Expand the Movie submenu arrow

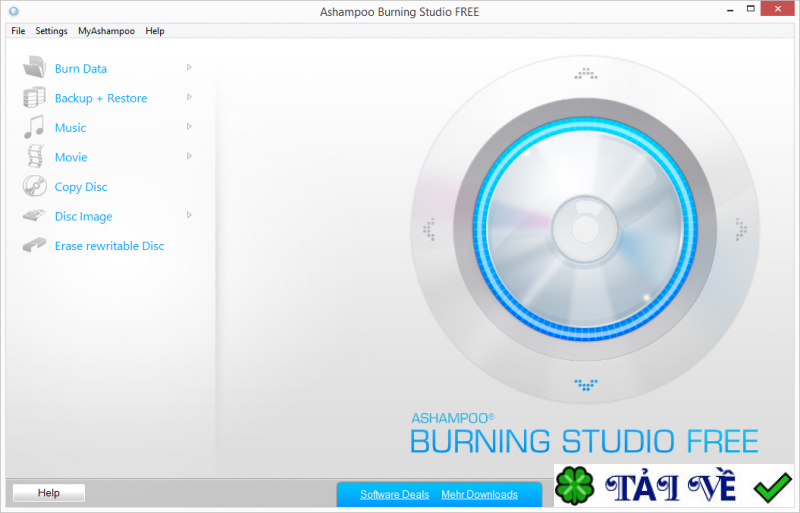coord(189,156)
